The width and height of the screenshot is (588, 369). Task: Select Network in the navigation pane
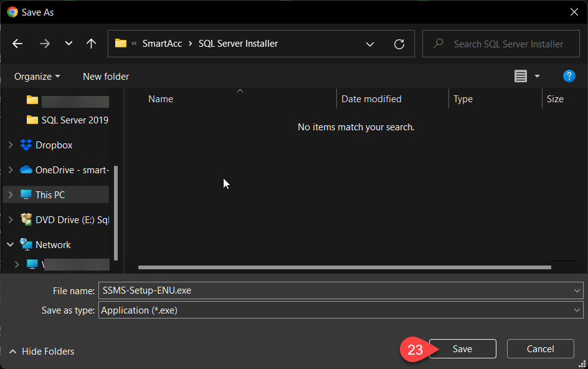(x=45, y=245)
